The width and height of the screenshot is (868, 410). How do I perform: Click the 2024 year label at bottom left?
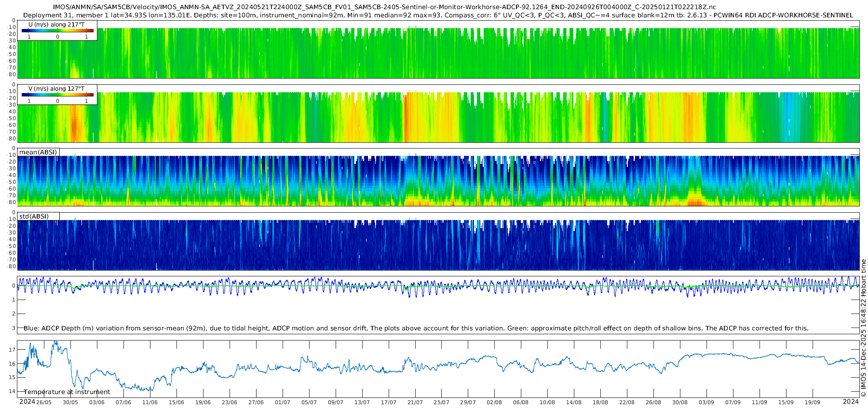point(27,402)
